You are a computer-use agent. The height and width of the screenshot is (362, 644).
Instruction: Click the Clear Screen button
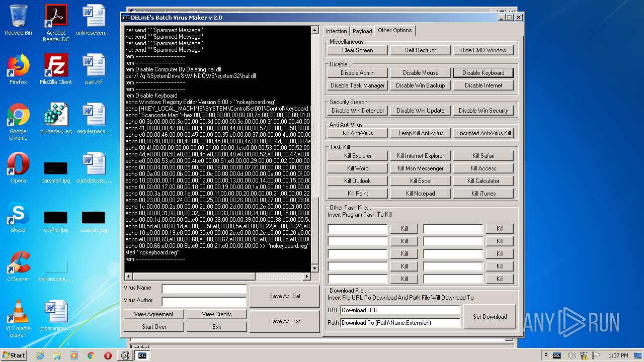[358, 50]
